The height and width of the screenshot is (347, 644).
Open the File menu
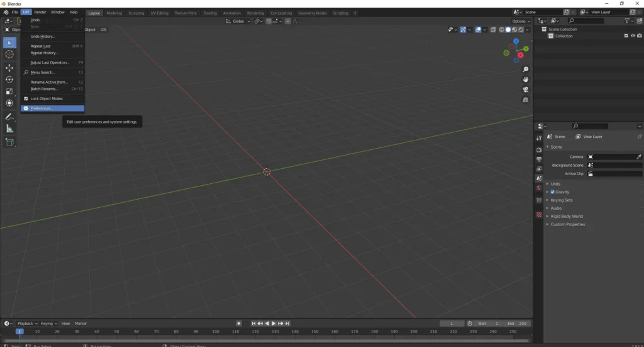pos(15,13)
